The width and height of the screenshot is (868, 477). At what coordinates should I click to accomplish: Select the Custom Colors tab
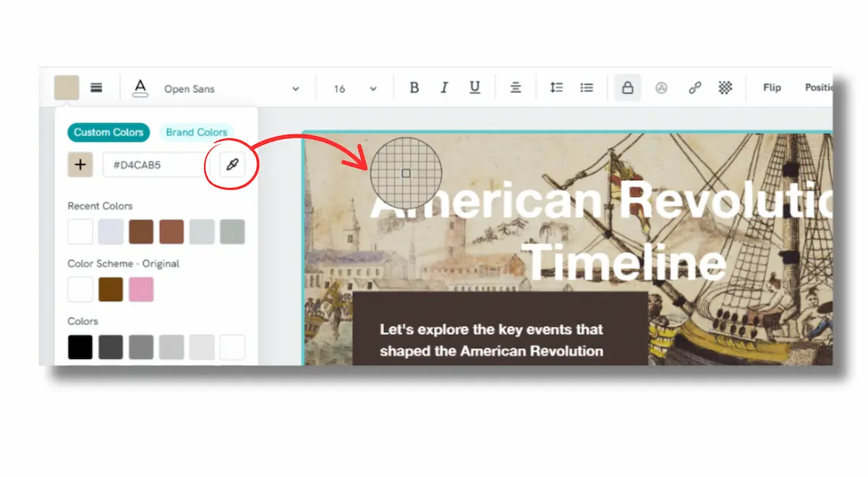[x=109, y=132]
